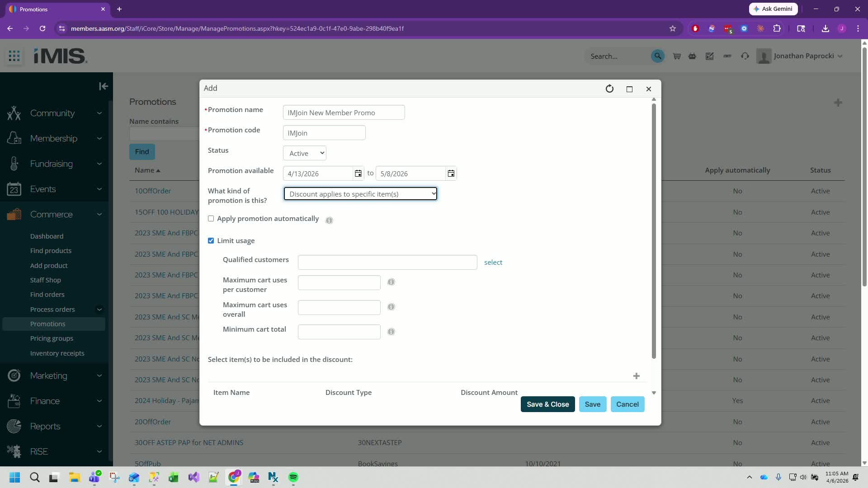
Task: Open File Explorer from the taskbar
Action: (x=75, y=477)
